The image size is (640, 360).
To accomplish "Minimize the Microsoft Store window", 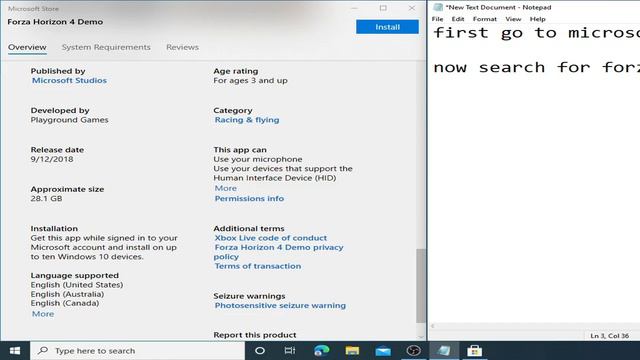I will (354, 8).
